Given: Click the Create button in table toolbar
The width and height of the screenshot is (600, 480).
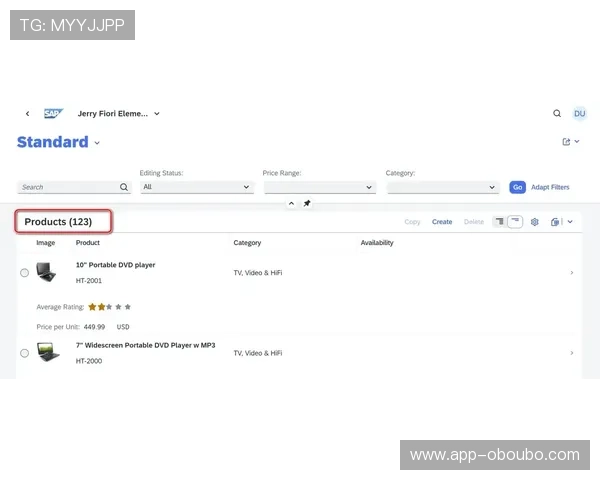Looking at the screenshot, I should coord(442,222).
